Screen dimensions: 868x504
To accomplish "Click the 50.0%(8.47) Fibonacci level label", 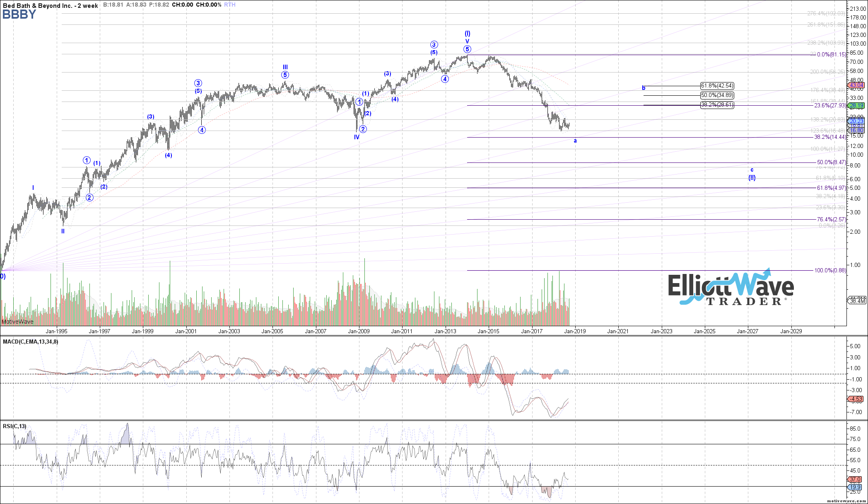I will tap(831, 162).
